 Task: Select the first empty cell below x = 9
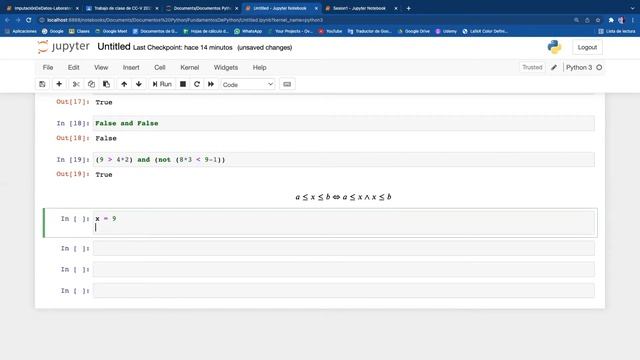(344, 248)
